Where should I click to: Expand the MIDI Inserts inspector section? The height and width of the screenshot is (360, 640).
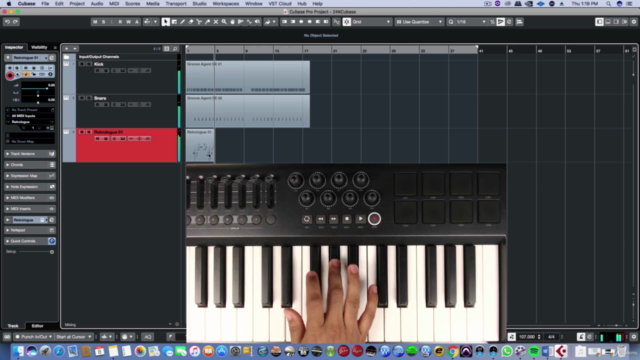[x=30, y=209]
